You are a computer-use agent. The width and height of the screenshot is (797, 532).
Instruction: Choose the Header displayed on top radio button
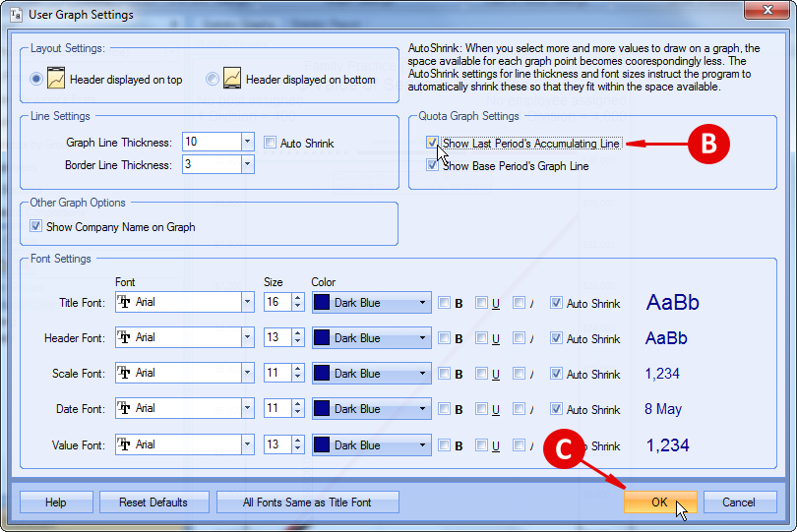36,79
